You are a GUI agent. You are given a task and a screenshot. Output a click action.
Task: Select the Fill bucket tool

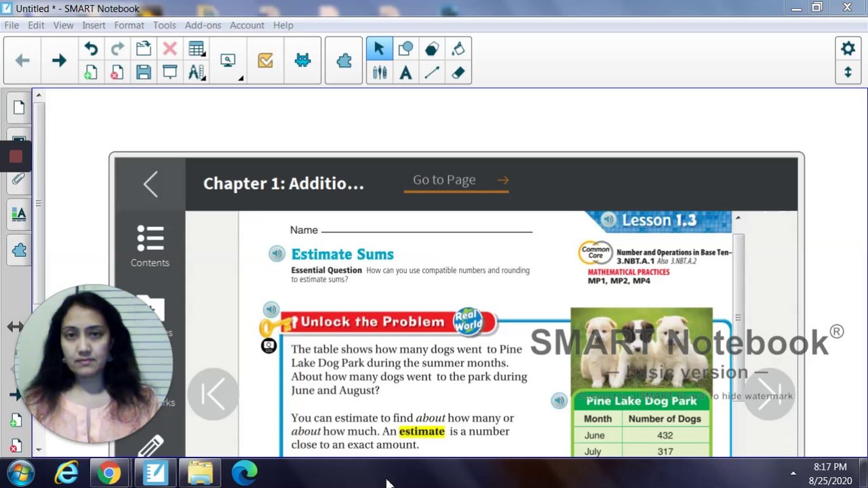tap(458, 49)
